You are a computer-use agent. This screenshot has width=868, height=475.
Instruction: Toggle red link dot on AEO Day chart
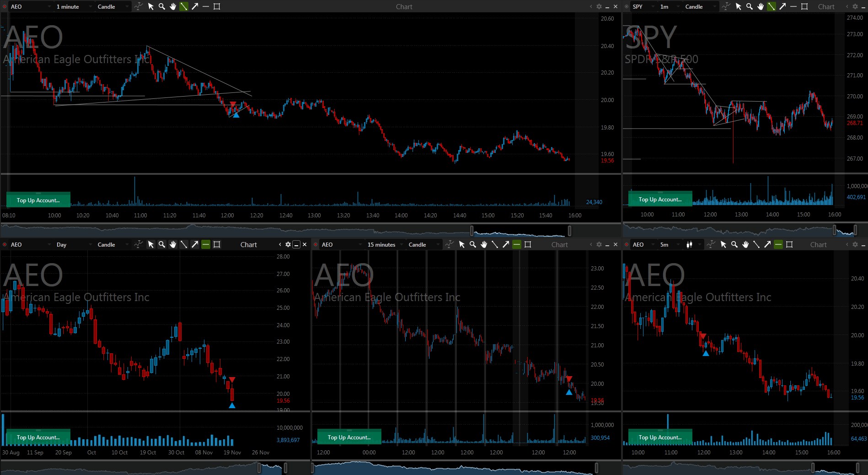point(5,245)
